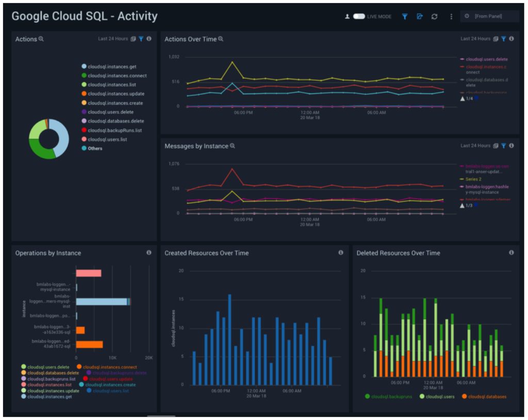Click the Created Resources Over Time title
The height and width of the screenshot is (420, 528).
pos(206,253)
